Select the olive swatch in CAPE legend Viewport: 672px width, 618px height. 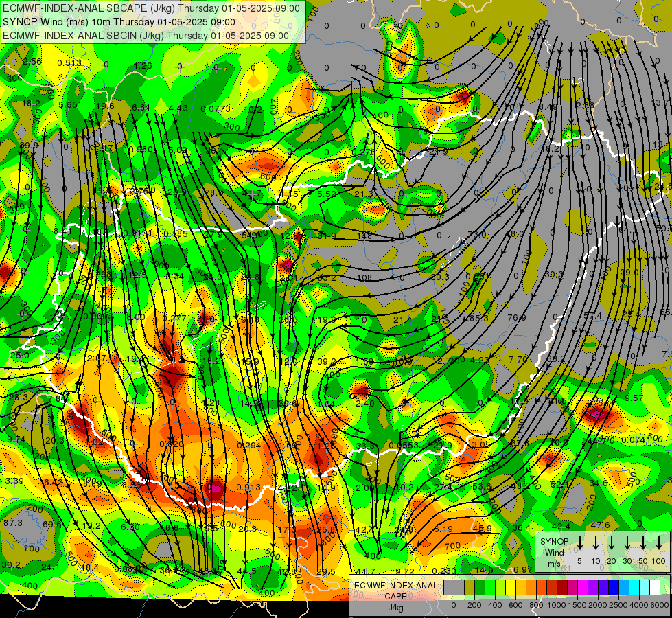point(470,588)
